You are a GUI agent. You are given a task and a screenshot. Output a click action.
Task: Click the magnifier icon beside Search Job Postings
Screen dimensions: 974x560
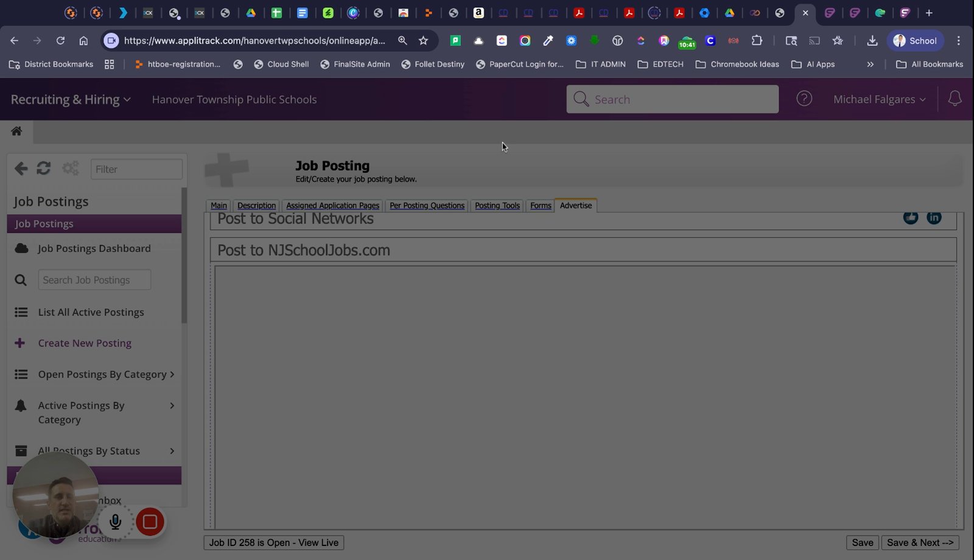21,280
